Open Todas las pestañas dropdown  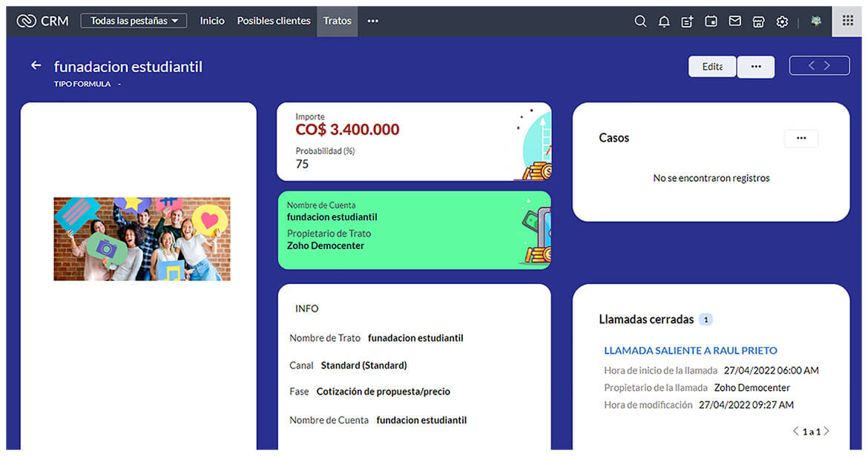click(x=134, y=21)
